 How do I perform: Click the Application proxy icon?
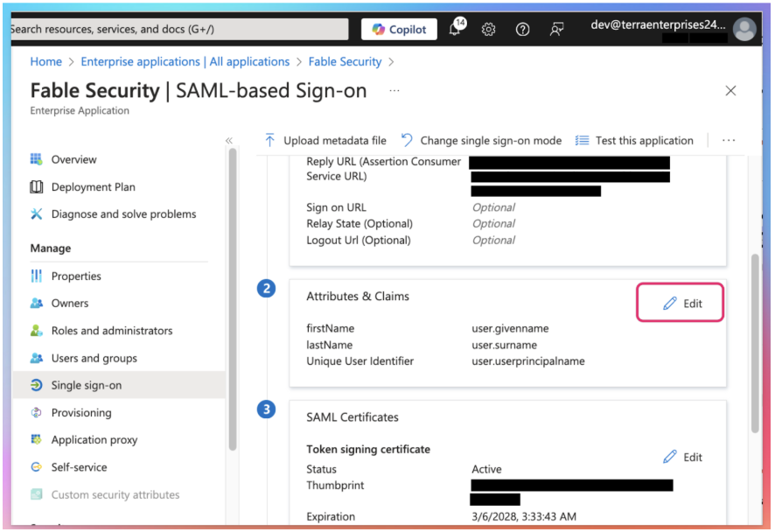(36, 439)
